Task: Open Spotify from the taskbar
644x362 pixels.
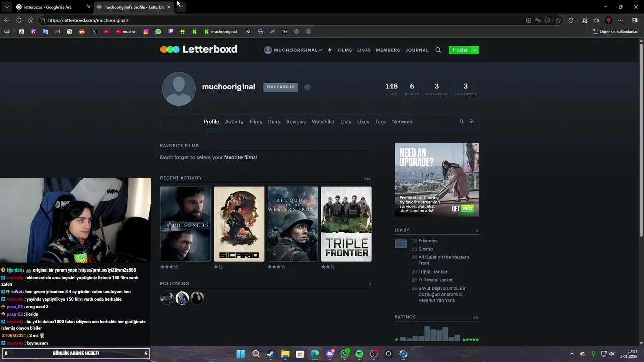Action: click(x=359, y=354)
